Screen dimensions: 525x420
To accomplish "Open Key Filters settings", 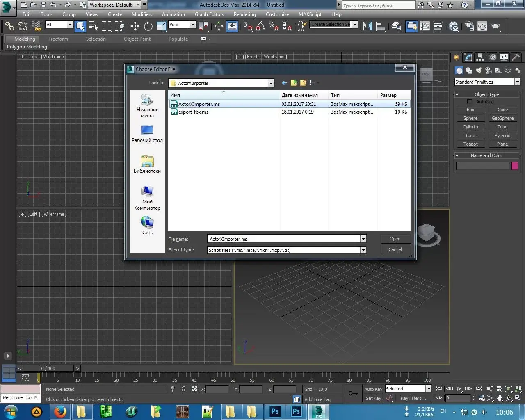I will tap(413, 398).
